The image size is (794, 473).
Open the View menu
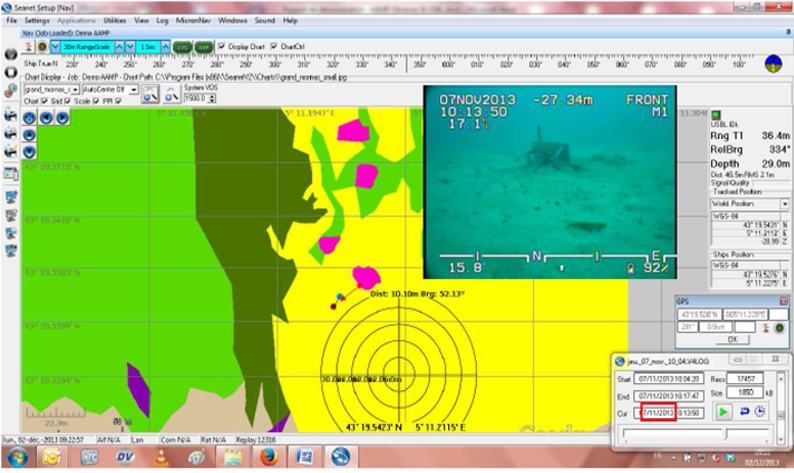[x=141, y=21]
